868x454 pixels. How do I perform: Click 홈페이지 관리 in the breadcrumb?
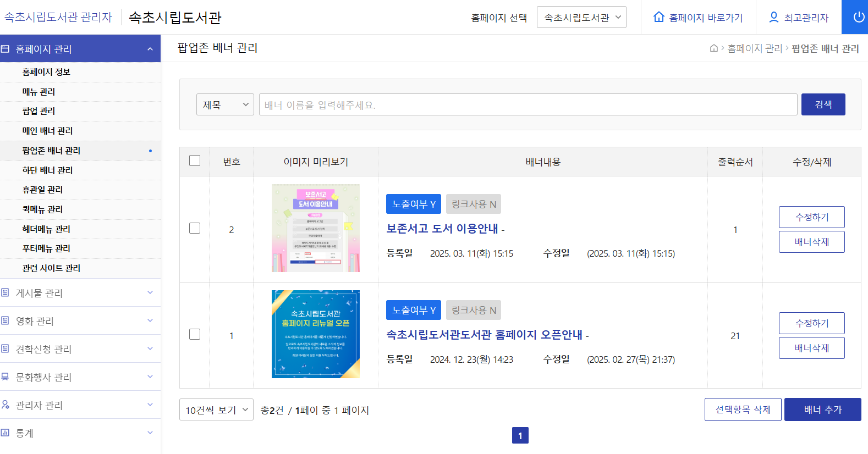tap(754, 48)
